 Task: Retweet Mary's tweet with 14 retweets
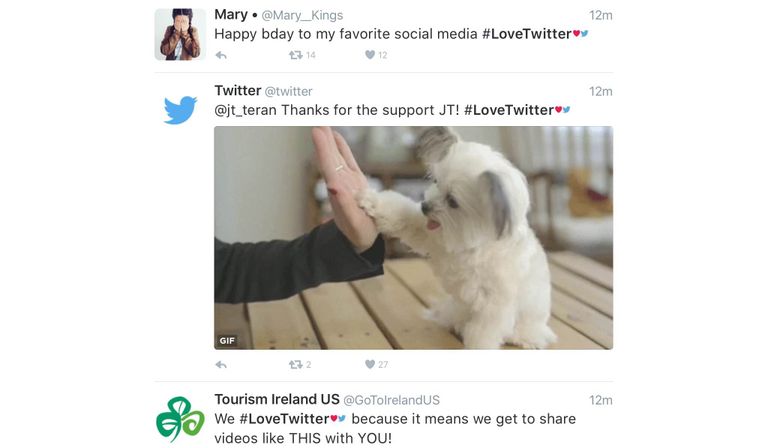click(x=295, y=55)
